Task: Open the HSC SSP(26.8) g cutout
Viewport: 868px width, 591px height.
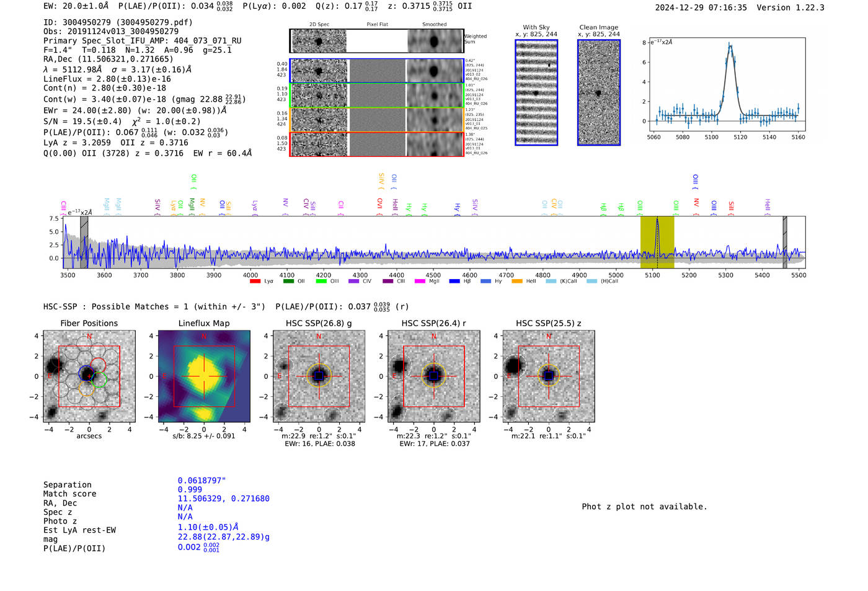Action: pos(319,376)
